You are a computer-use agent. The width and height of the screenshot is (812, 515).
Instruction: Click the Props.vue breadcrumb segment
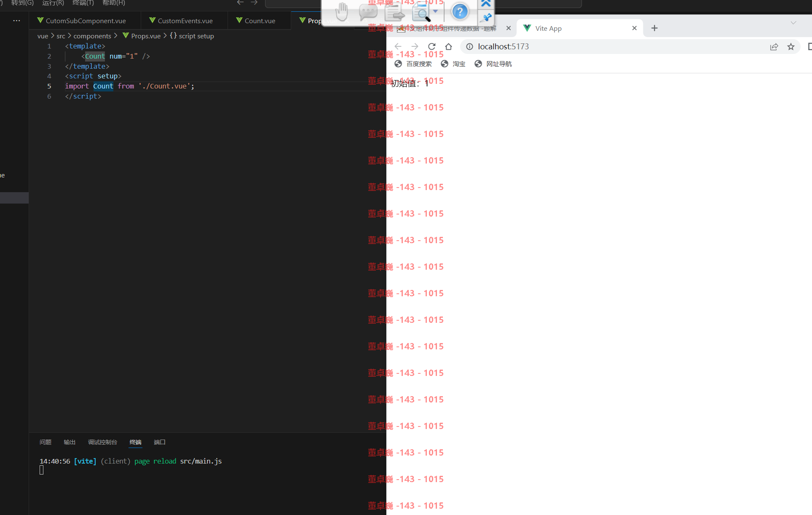click(142, 36)
